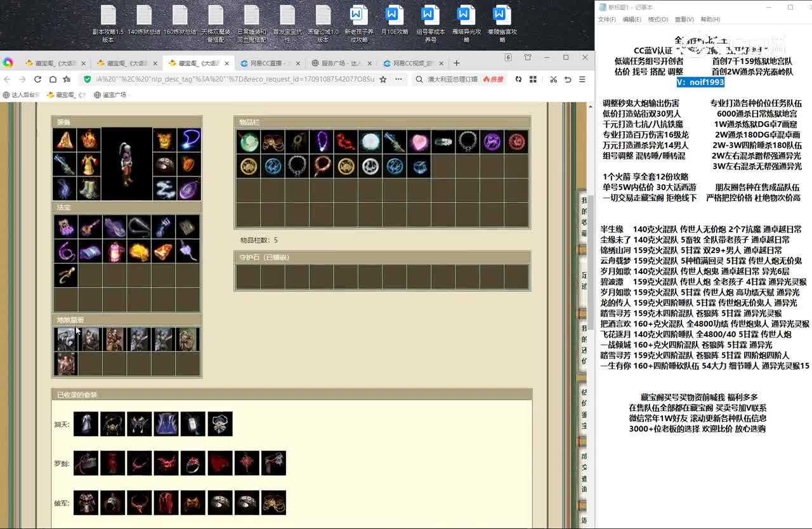
Task: Select the golden mask equipment icon
Action: (x=165, y=140)
